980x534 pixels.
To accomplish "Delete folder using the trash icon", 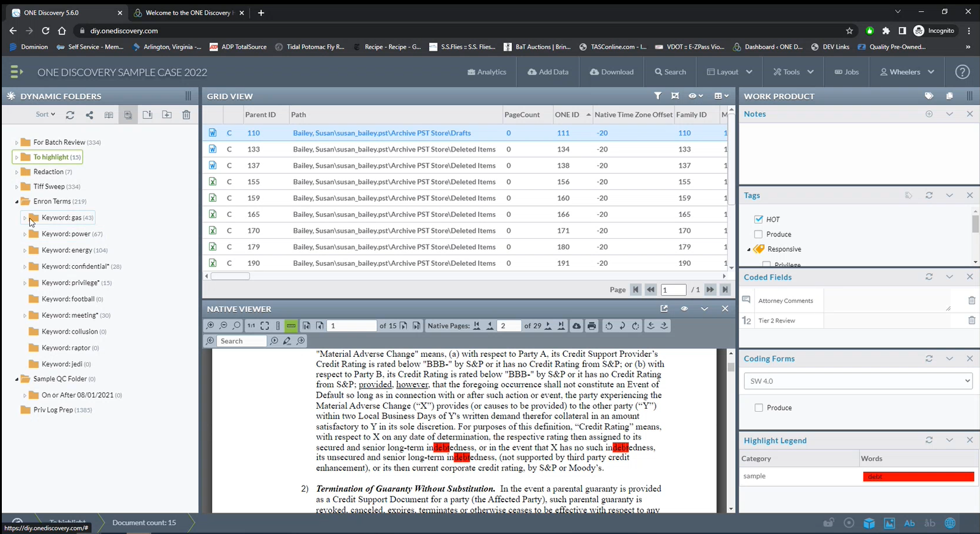I will [186, 115].
